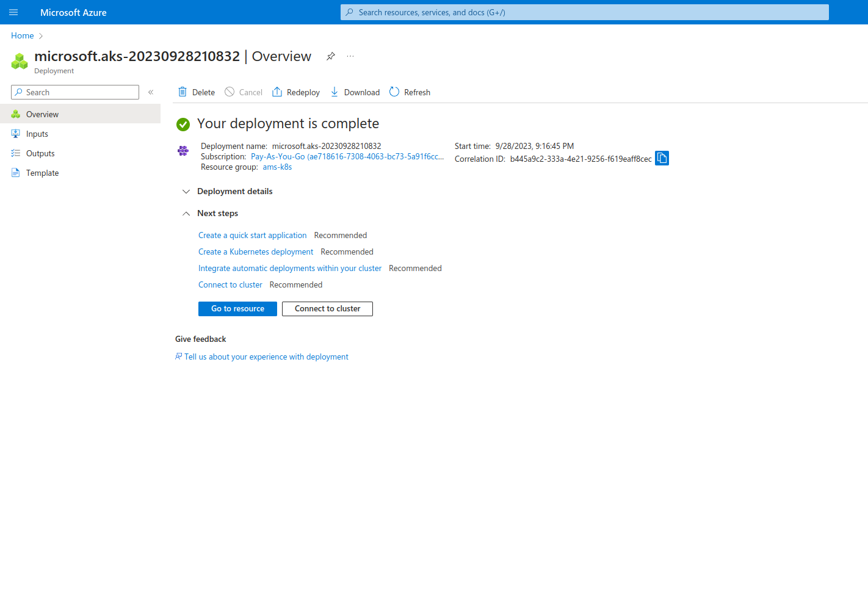Click the feedback person icon
868x594 pixels.
pos(179,357)
